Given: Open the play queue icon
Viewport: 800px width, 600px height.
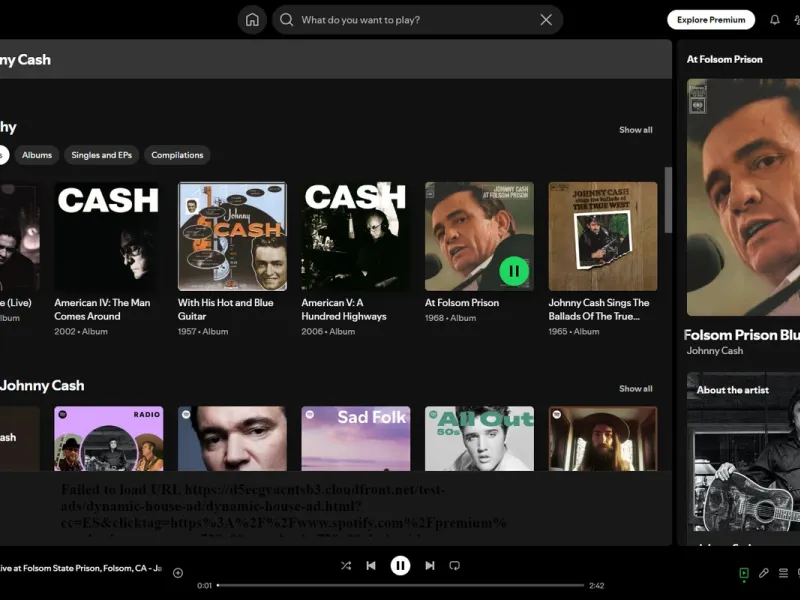Looking at the screenshot, I should [783, 573].
